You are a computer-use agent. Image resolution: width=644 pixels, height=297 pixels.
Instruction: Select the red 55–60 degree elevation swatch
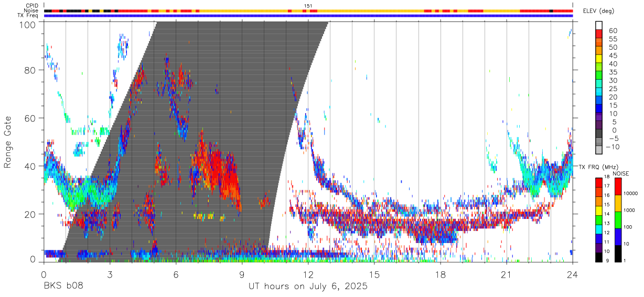pos(599,34)
